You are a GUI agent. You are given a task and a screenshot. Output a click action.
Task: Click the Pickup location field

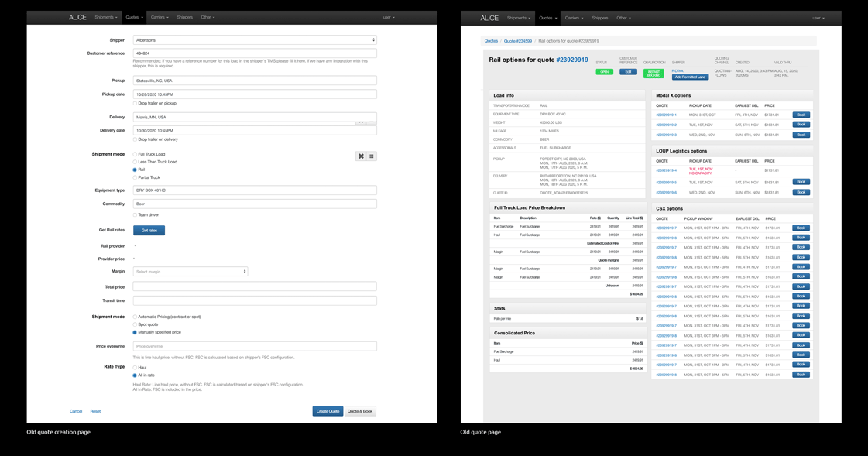[255, 81]
